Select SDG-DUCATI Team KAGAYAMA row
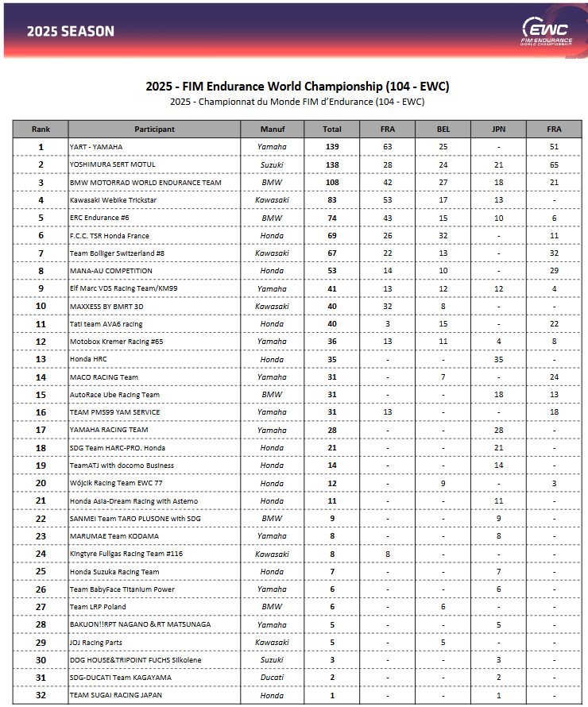The width and height of the screenshot is (588, 707). 297,678
